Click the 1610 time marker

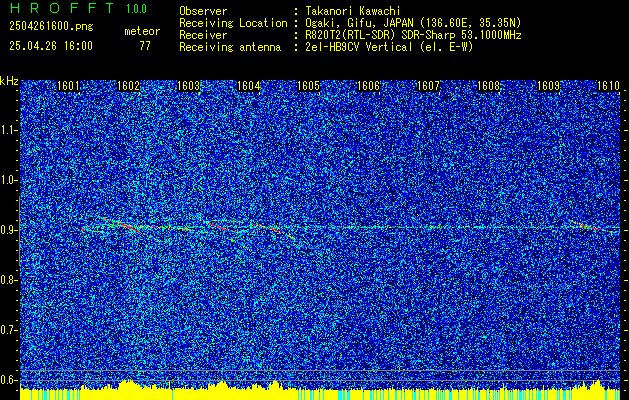tap(609, 86)
